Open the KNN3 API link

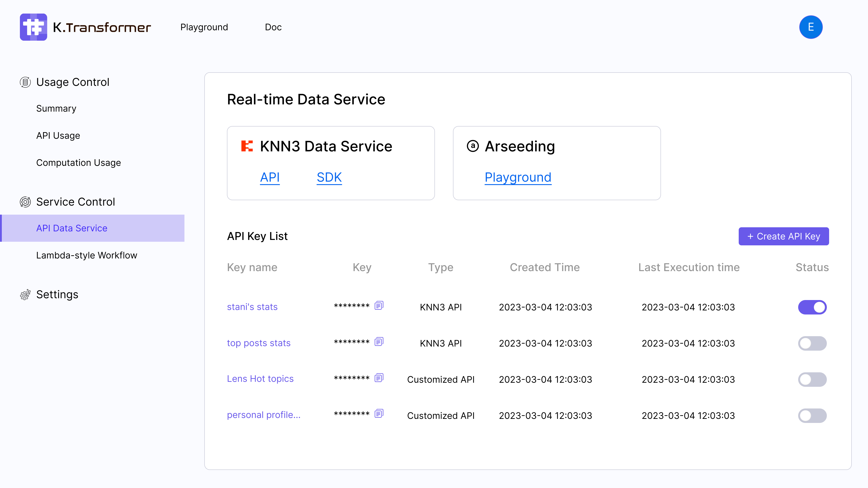pos(270,178)
